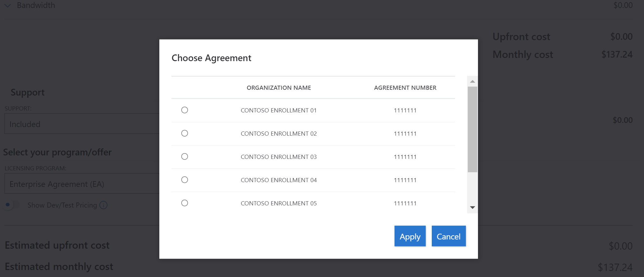This screenshot has width=644, height=277.
Task: Click the agreement list scrollbar thumb
Action: (x=472, y=129)
